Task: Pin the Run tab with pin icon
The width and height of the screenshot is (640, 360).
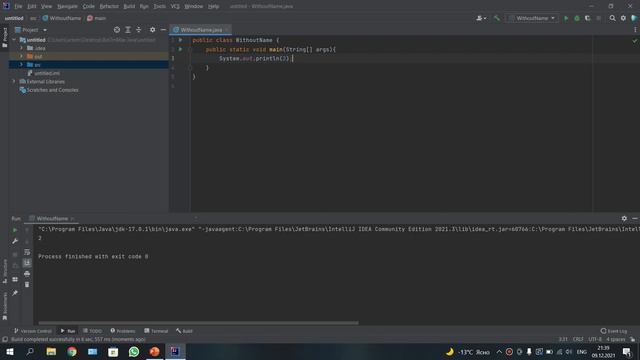Action: 15,293
